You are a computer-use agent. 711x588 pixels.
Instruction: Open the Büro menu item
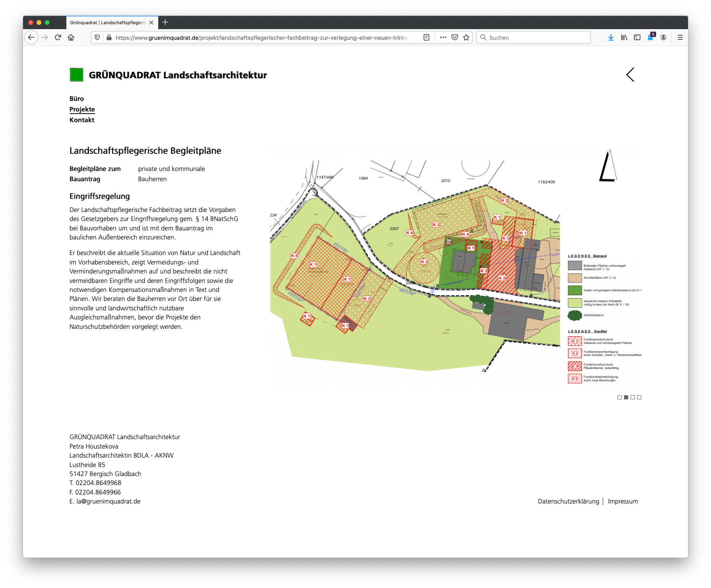click(77, 98)
